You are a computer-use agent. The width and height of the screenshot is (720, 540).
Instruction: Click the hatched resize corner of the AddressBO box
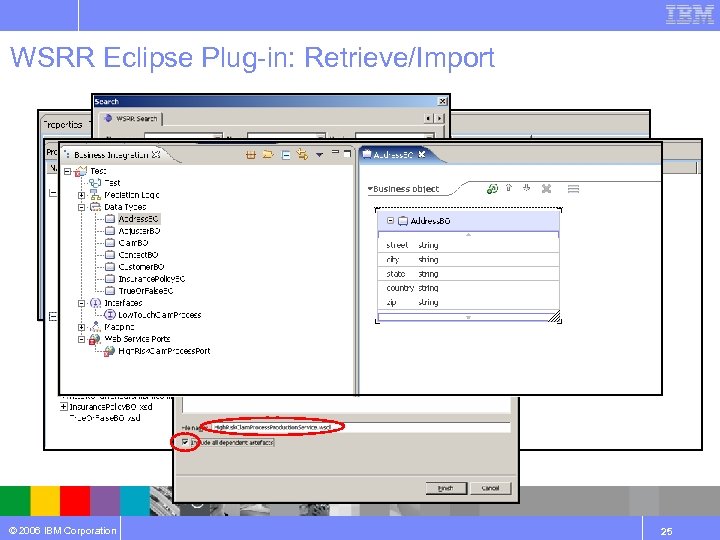(555, 317)
